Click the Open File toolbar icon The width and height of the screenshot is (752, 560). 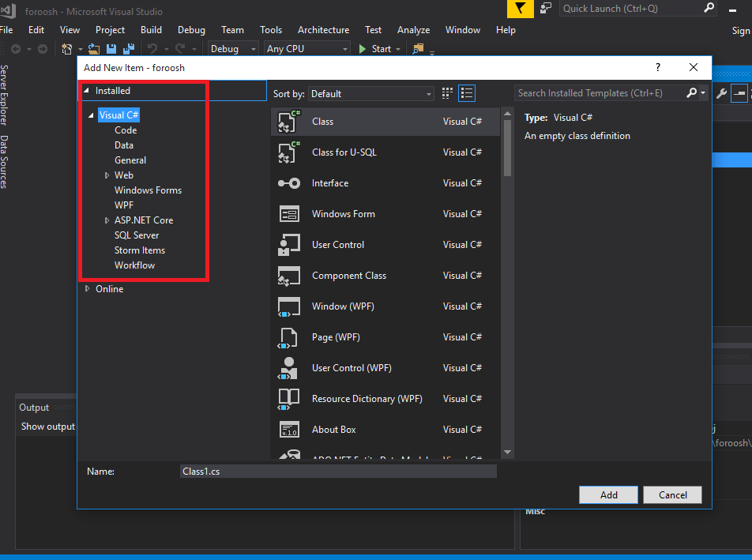pos(93,49)
